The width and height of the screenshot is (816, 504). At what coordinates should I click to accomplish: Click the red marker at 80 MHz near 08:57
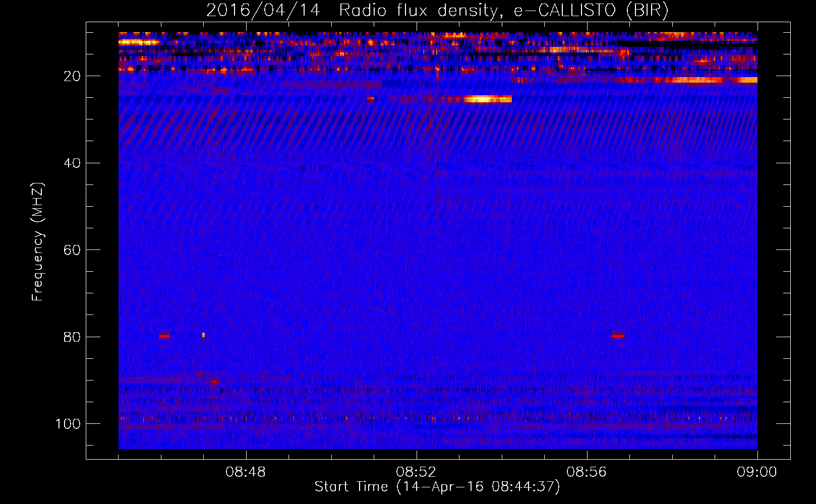point(618,335)
